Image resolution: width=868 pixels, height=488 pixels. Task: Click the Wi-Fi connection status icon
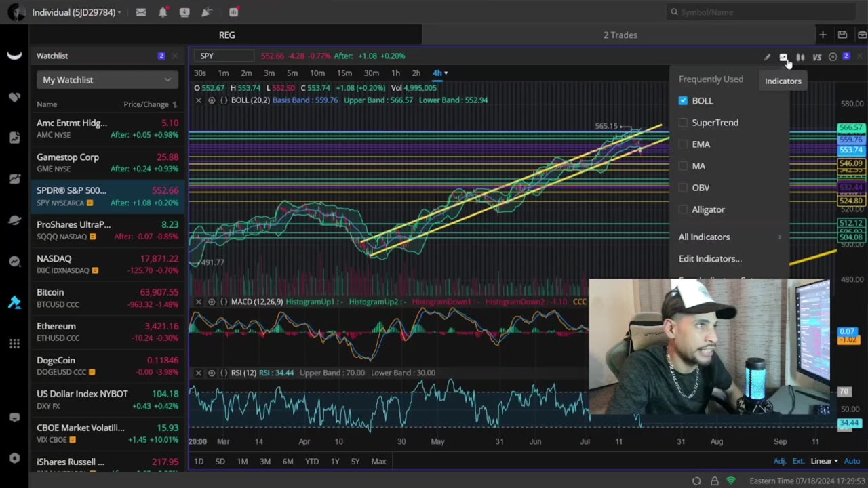731,481
